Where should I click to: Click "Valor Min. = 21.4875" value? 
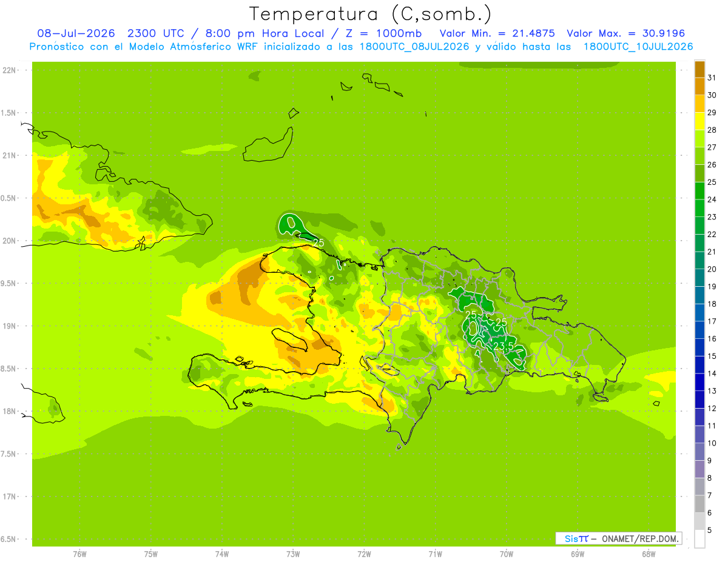[497, 33]
